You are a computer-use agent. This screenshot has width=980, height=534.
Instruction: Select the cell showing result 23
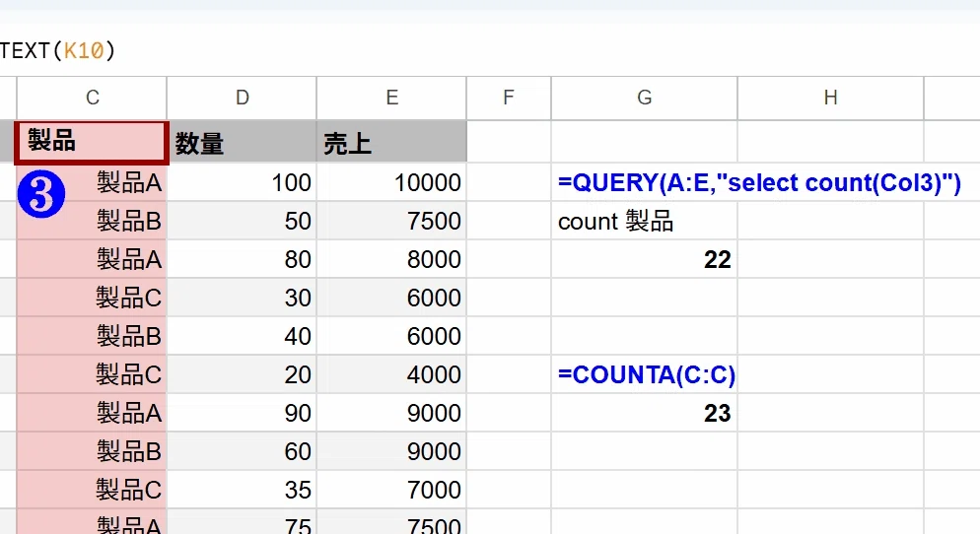(645, 413)
